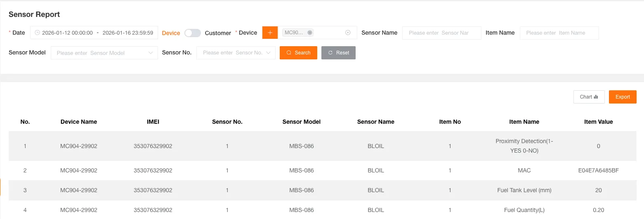Select the orange Device label option
This screenshot has height=219, width=644.
(171, 33)
